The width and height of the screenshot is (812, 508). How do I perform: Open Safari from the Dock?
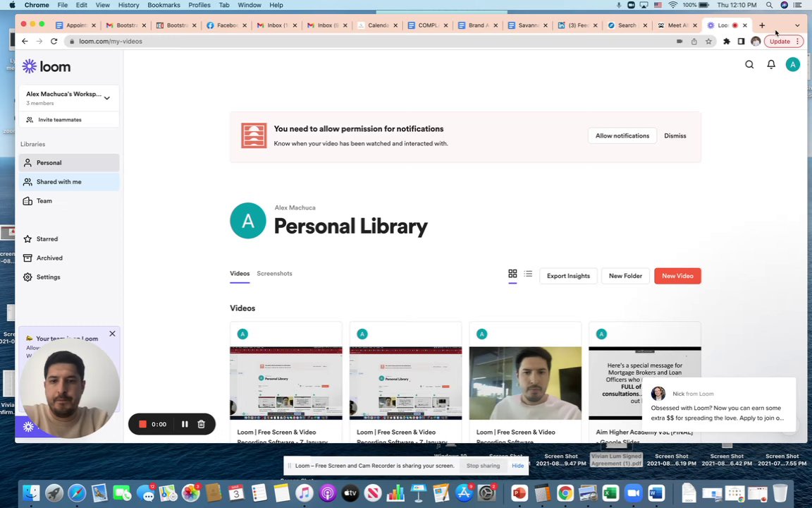click(77, 492)
